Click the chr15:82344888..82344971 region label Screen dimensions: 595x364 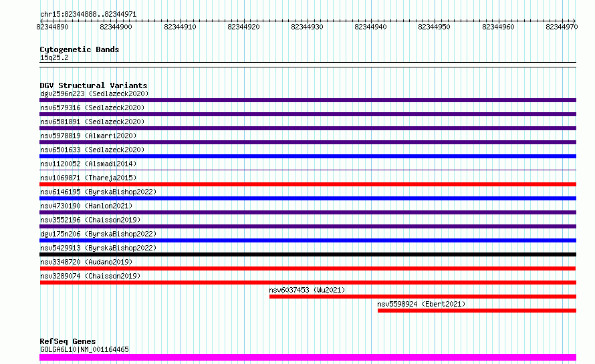tap(88, 15)
